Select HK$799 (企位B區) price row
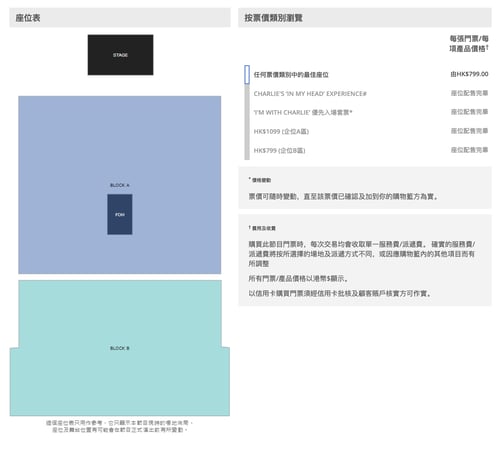This screenshot has width=500, height=449. coord(367,150)
